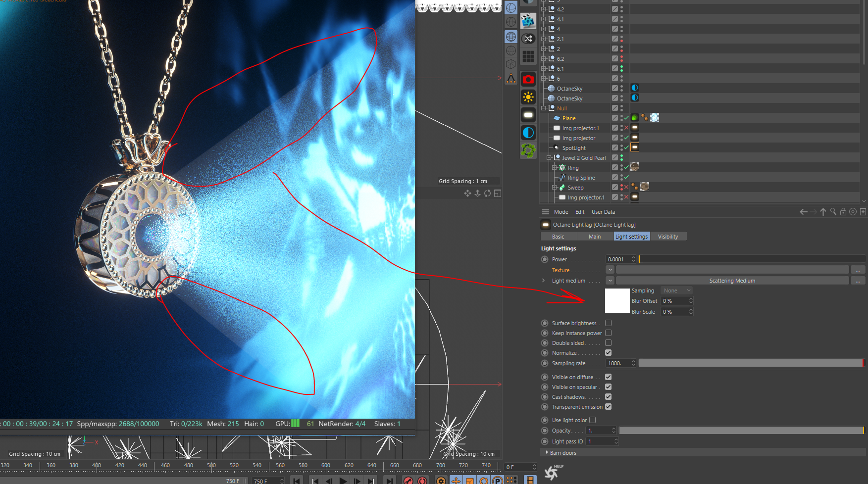Click the orange-dotted triangle points icon
Image resolution: width=868 pixels, height=484 pixels.
point(511,78)
